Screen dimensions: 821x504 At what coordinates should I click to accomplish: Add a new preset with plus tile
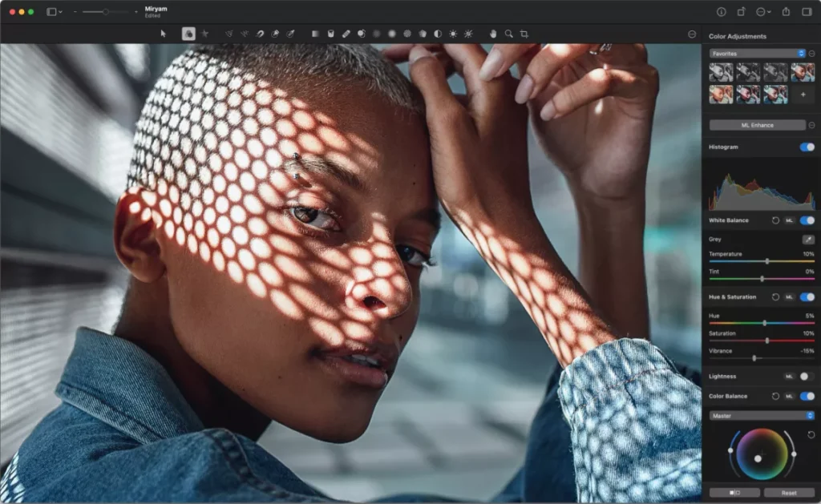click(x=803, y=95)
